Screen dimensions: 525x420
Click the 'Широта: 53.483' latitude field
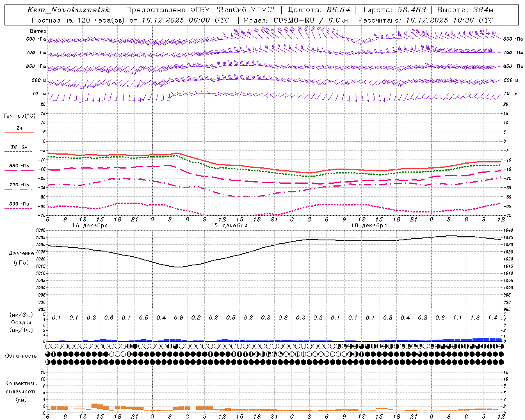click(x=393, y=10)
